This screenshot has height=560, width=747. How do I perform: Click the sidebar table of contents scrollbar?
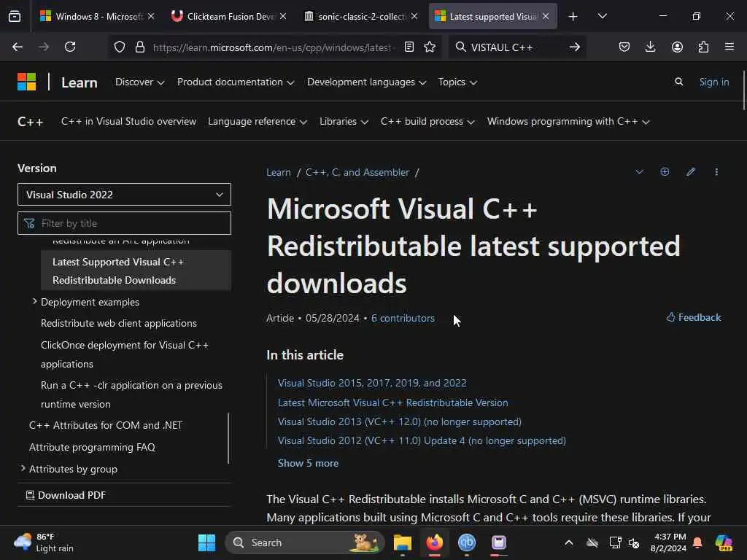pyautogui.click(x=228, y=438)
